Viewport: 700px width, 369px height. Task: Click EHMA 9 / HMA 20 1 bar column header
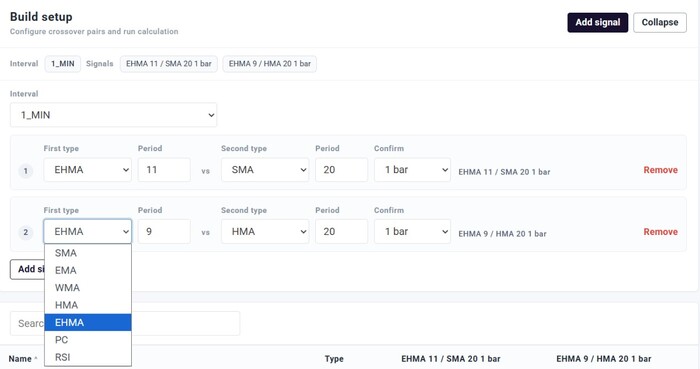pyautogui.click(x=604, y=359)
